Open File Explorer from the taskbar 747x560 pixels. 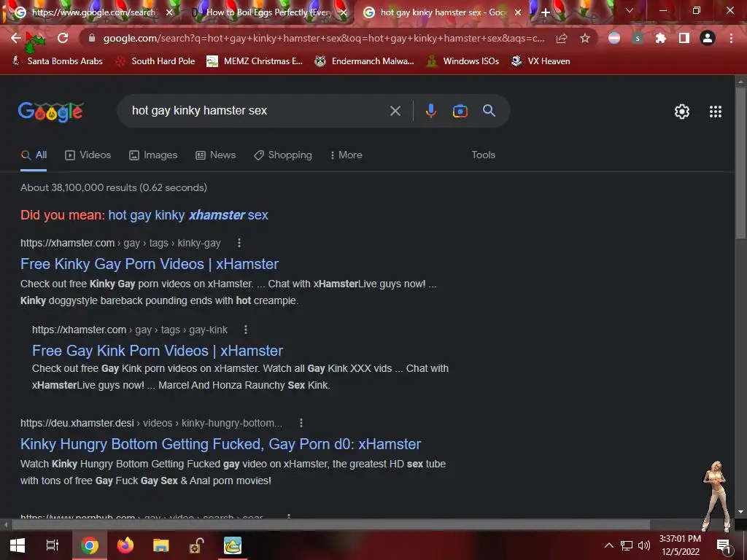pyautogui.click(x=161, y=545)
